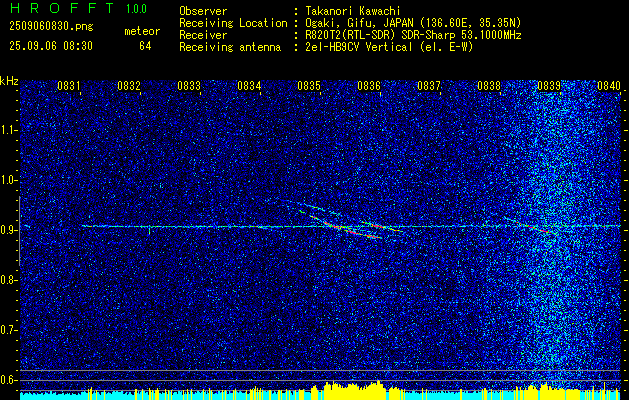Screen dimensions: 629x400
Task: Click the 0832 time marker
Action: (129, 86)
